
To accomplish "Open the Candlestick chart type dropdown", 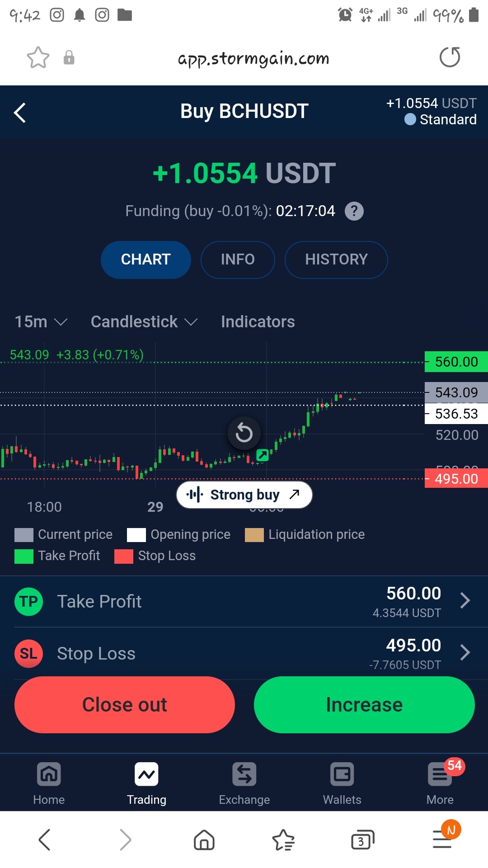I will point(144,322).
